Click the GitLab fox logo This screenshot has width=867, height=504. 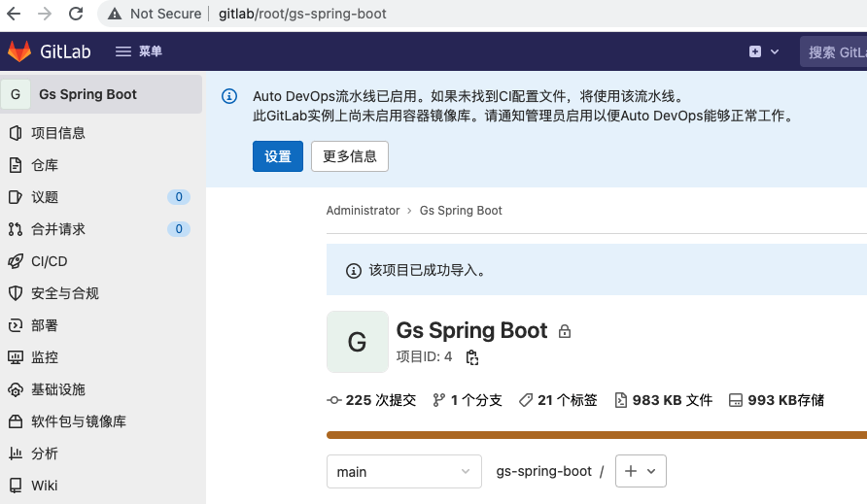(x=19, y=51)
